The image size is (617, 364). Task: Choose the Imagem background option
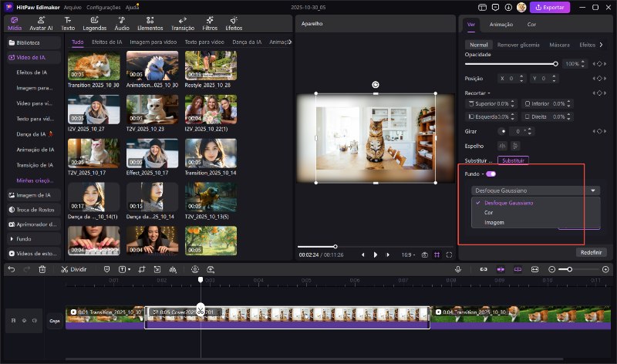494,222
